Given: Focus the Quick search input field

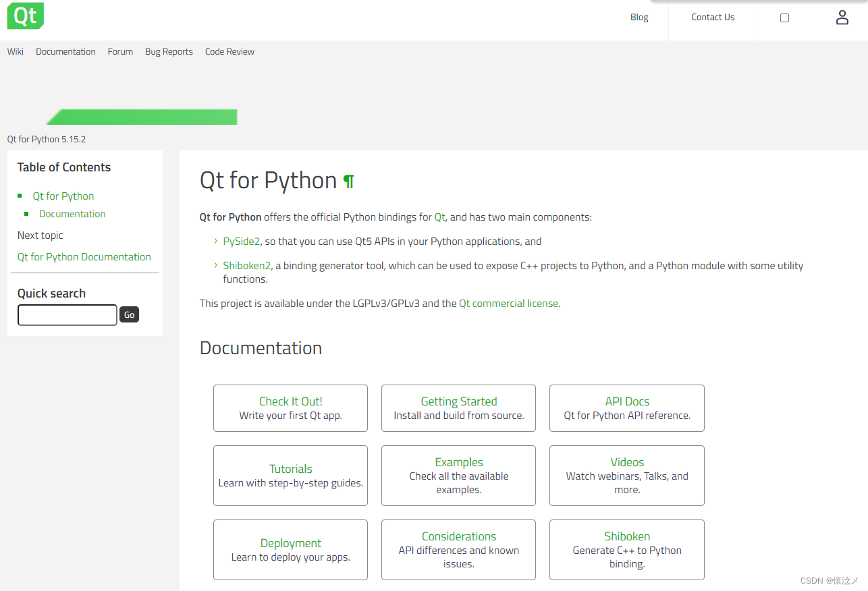Looking at the screenshot, I should [x=67, y=315].
